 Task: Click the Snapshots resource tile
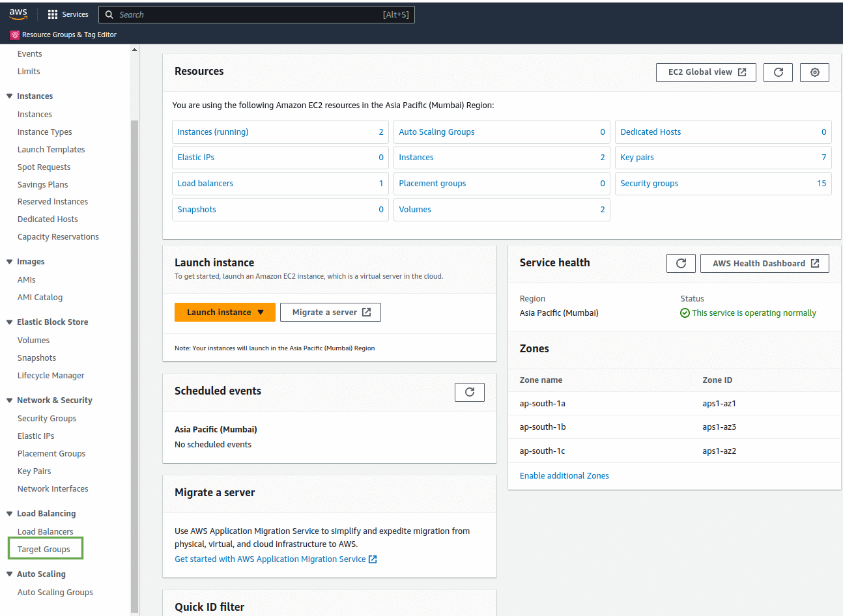280,210
